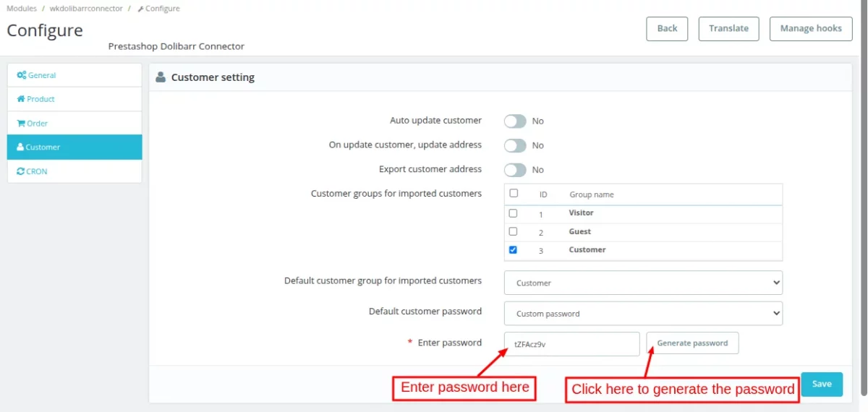Save the customer settings

(822, 384)
